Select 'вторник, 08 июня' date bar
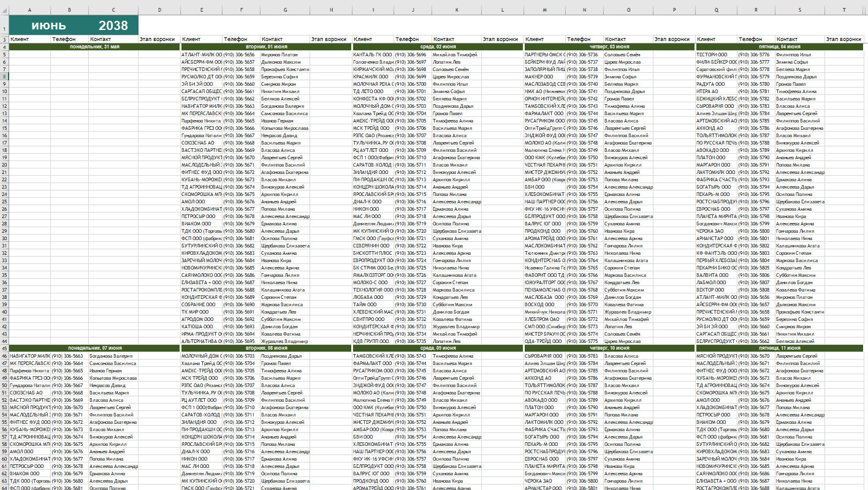 (266, 348)
